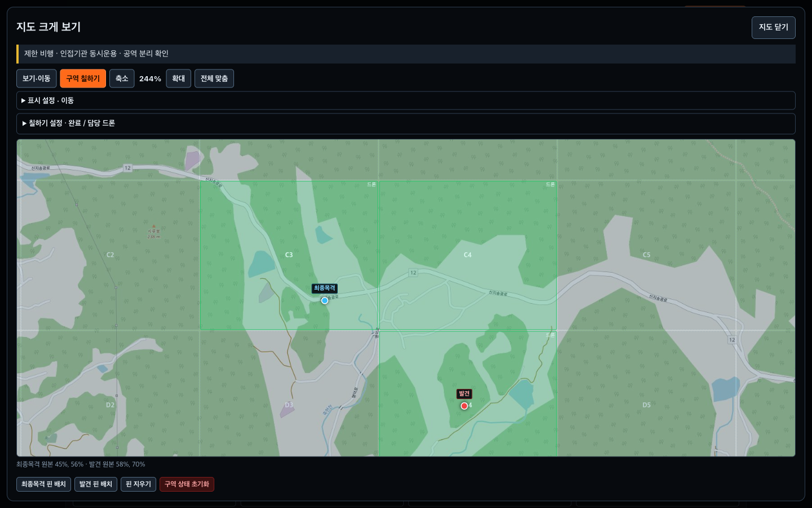The image size is (812, 508).
Task: Select grid zone label D2
Action: click(111, 405)
